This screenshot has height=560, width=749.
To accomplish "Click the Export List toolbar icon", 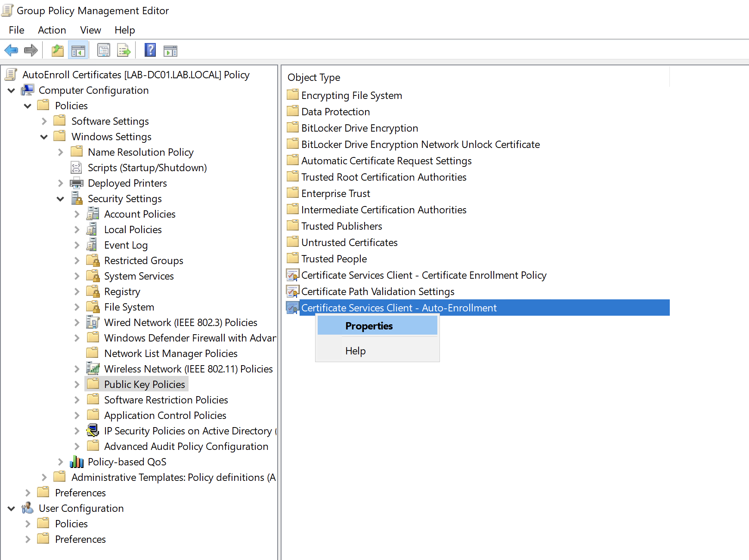I will tap(124, 51).
